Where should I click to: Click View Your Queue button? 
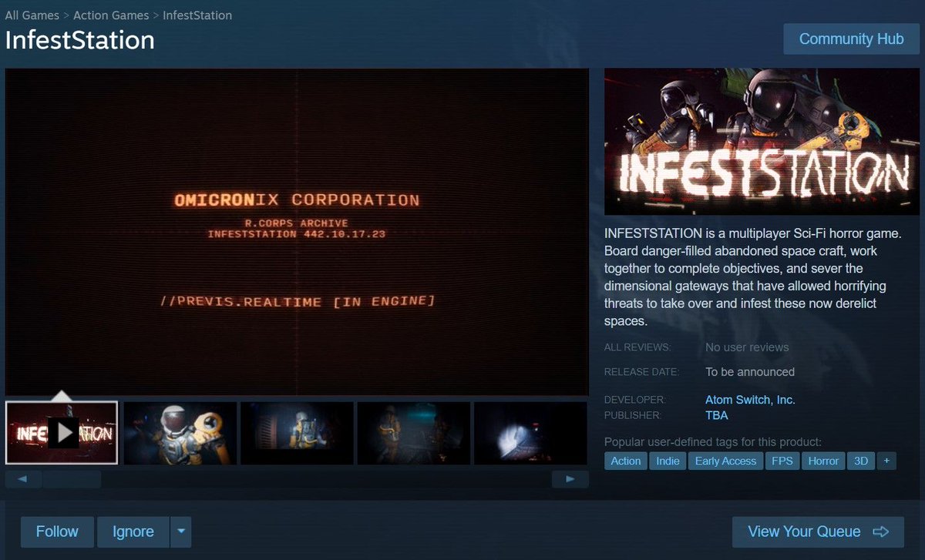click(x=818, y=531)
